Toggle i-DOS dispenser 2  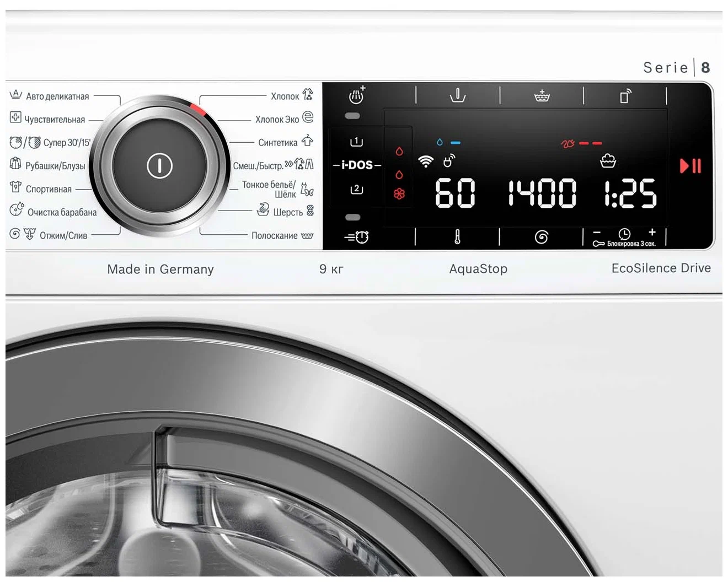pyautogui.click(x=357, y=189)
